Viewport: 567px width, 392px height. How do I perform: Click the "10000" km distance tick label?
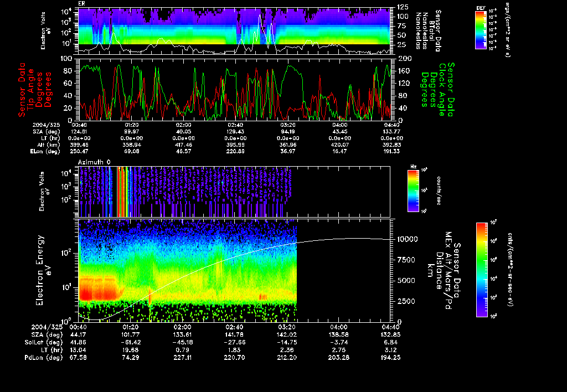(x=407, y=239)
